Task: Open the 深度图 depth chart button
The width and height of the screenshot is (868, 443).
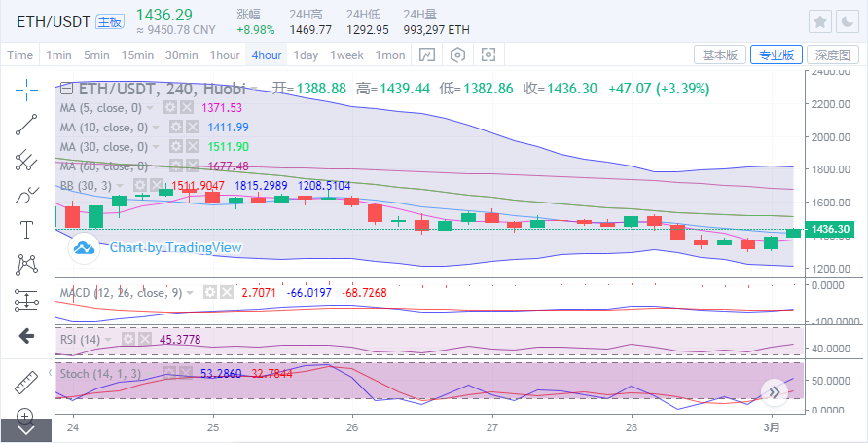Action: tap(833, 55)
